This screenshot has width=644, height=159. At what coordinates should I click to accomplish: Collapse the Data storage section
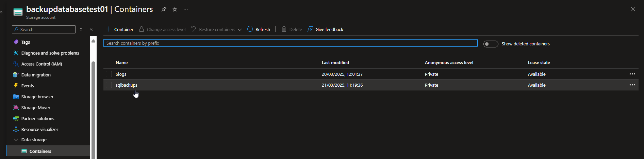pyautogui.click(x=16, y=140)
